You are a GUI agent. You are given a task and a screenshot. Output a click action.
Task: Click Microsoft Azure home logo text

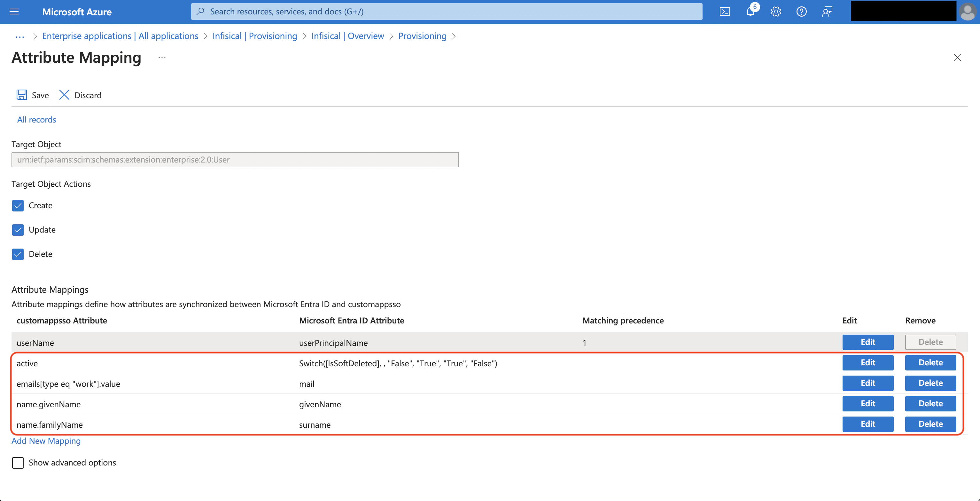(77, 12)
